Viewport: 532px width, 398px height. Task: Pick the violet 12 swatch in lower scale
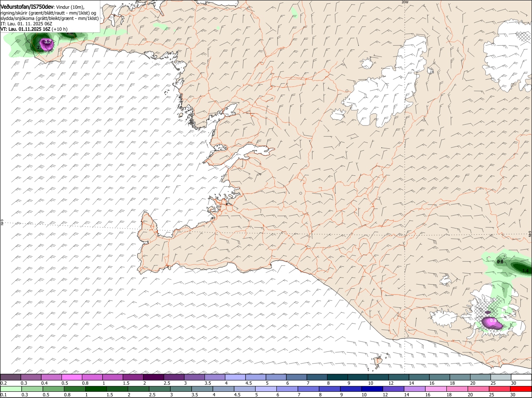[x=393, y=389]
